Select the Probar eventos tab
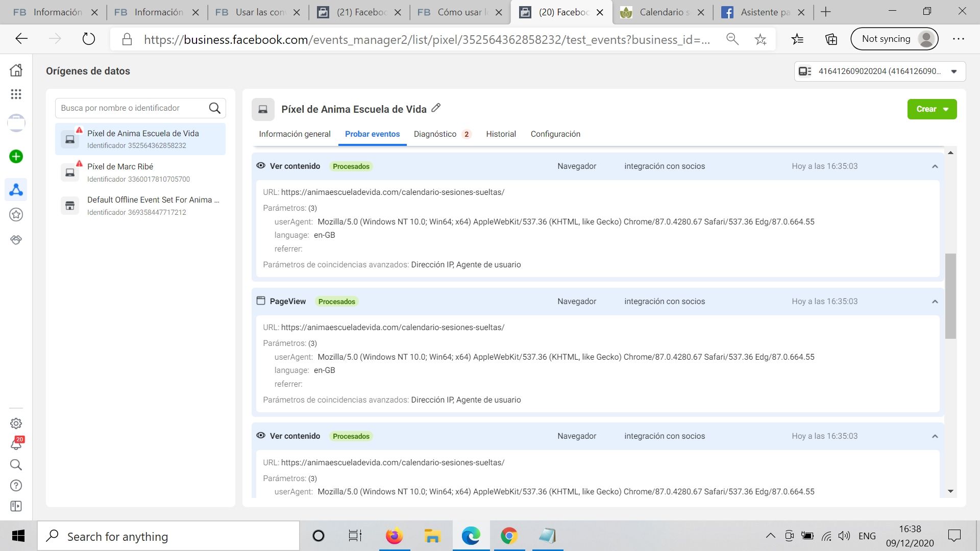The height and width of the screenshot is (551, 980). [x=373, y=134]
